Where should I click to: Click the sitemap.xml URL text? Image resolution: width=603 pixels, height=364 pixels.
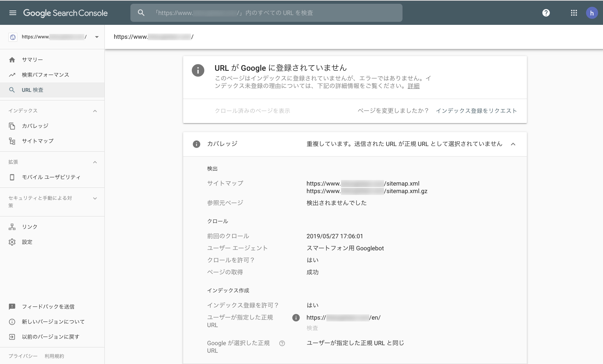(x=363, y=184)
